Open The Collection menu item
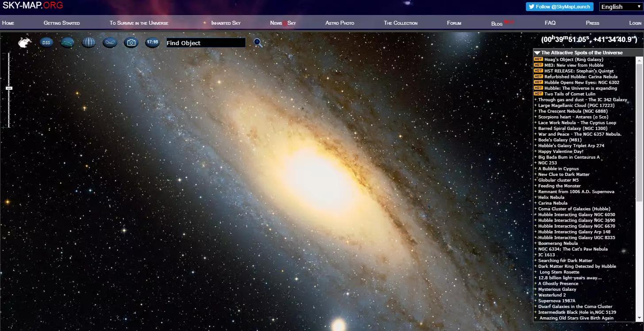644x331 pixels. tap(400, 23)
